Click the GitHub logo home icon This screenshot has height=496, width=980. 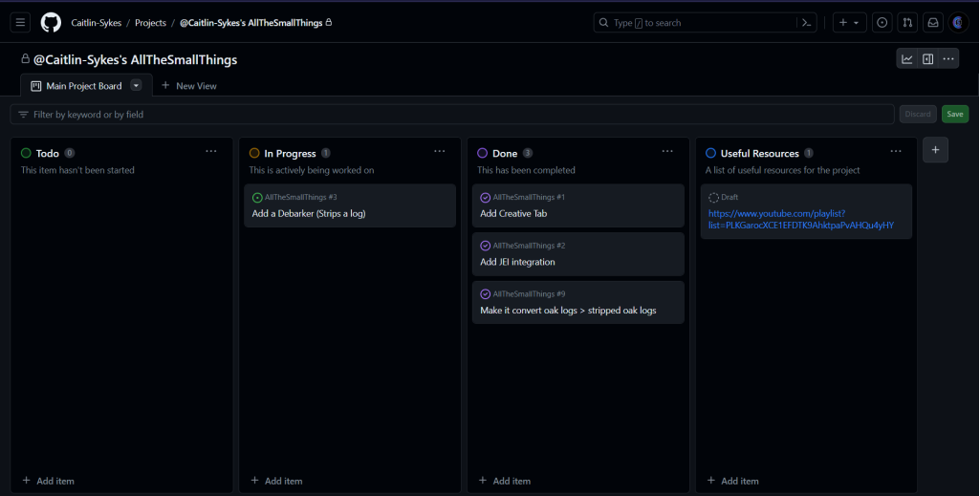(x=51, y=23)
